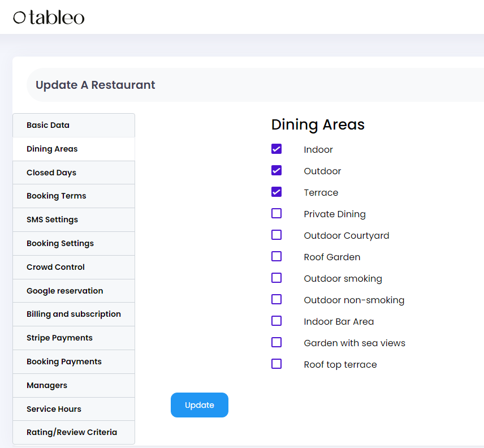
Task: Open the Basic Data tab
Action: [x=74, y=126]
